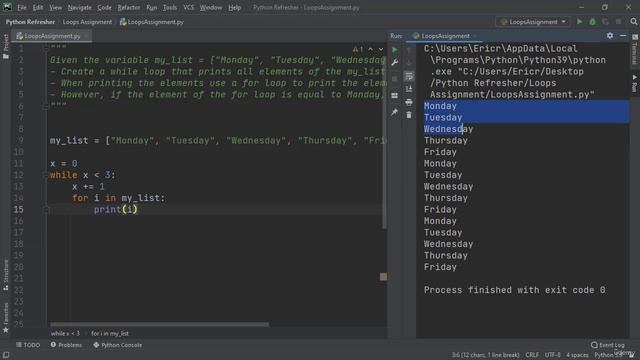Run LoopsAssignment with the toolbar green play icon
This screenshot has height=360, width=640.
point(579,22)
